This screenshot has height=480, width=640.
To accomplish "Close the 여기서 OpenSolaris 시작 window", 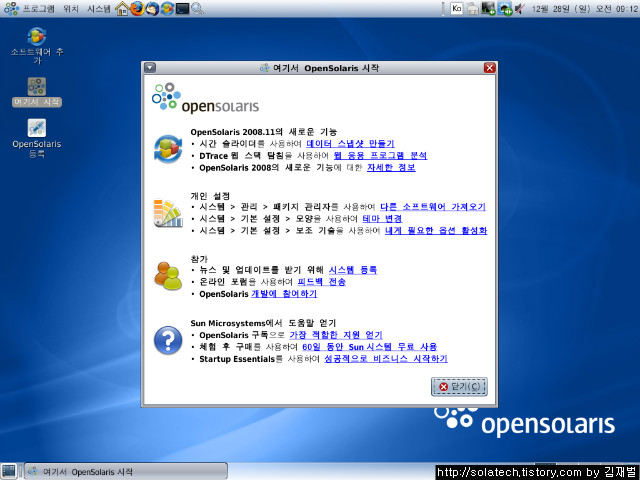I will [x=489, y=68].
